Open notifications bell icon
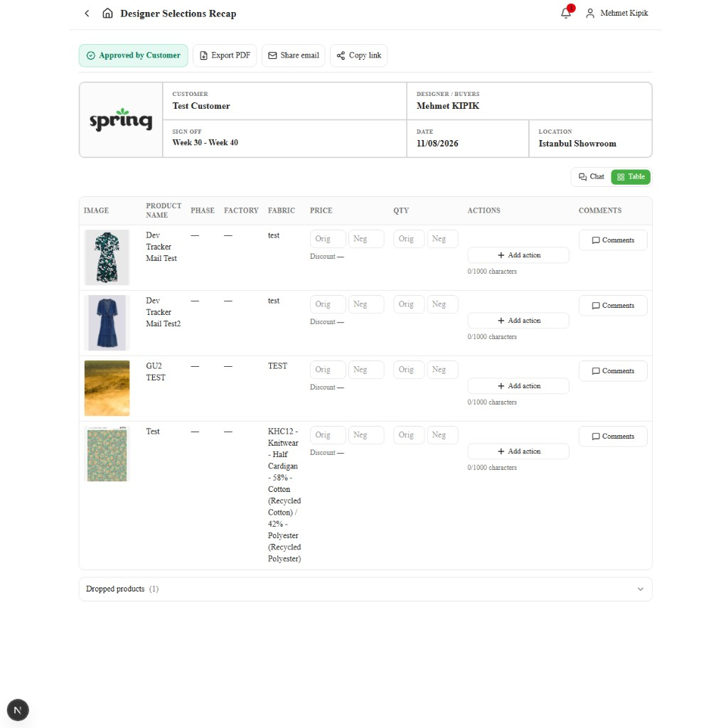Screen dimensions: 728x728 566,13
